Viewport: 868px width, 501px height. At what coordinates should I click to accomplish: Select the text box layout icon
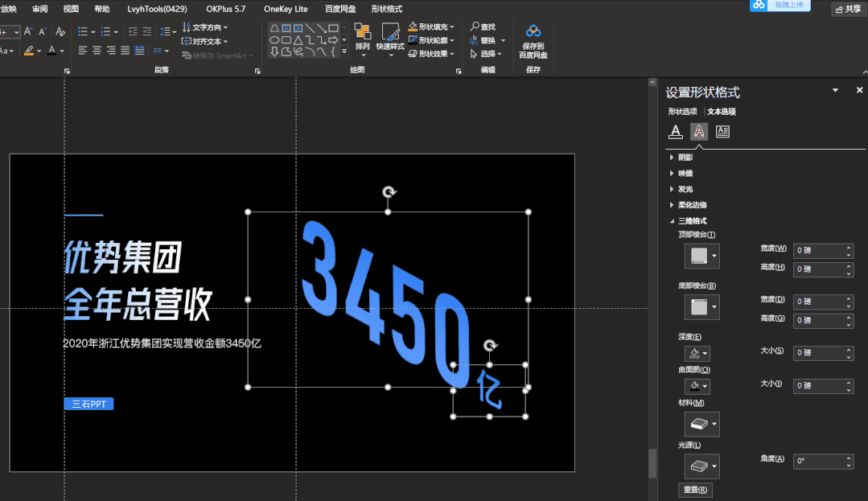(722, 132)
